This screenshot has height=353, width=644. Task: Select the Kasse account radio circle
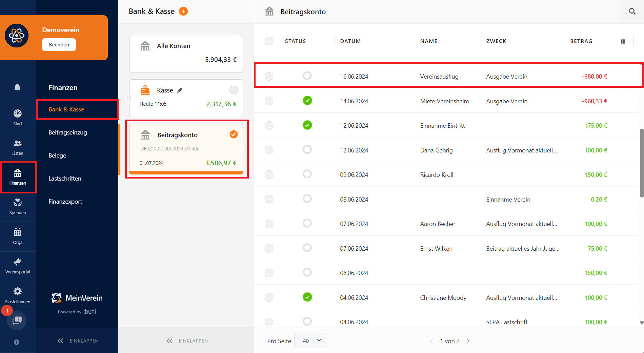coord(234,90)
